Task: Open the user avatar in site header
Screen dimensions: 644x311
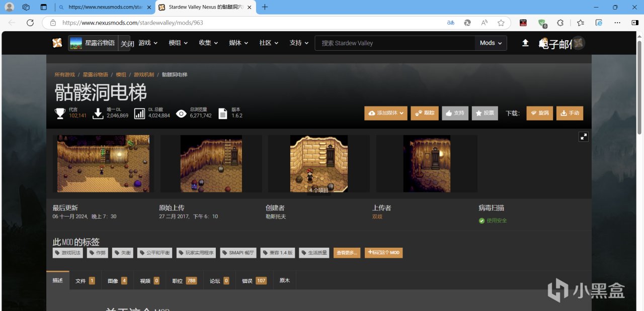Action: [579, 43]
